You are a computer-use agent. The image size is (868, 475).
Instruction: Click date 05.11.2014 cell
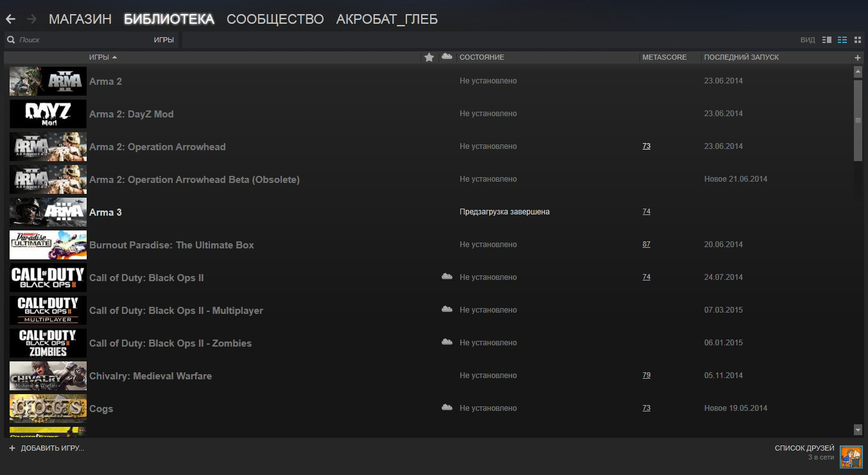pyautogui.click(x=724, y=376)
